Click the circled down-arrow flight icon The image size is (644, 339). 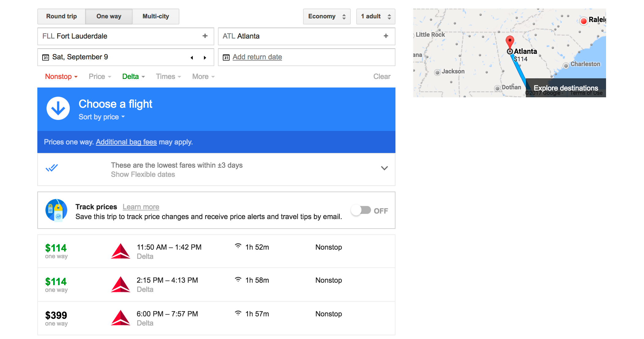point(58,109)
